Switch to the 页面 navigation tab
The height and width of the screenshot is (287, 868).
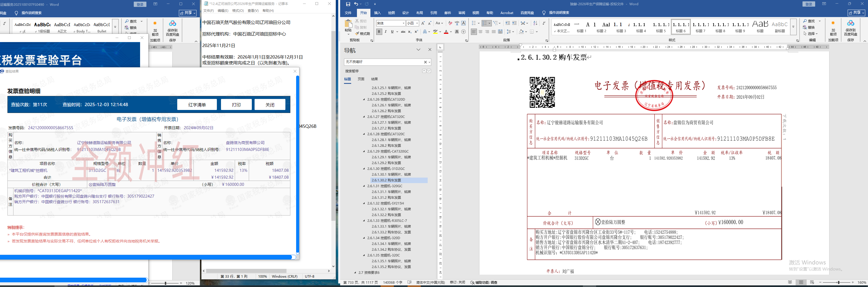click(361, 79)
